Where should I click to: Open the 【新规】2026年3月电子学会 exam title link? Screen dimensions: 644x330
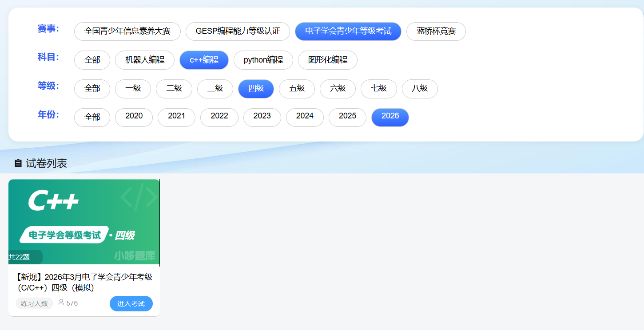point(84,282)
